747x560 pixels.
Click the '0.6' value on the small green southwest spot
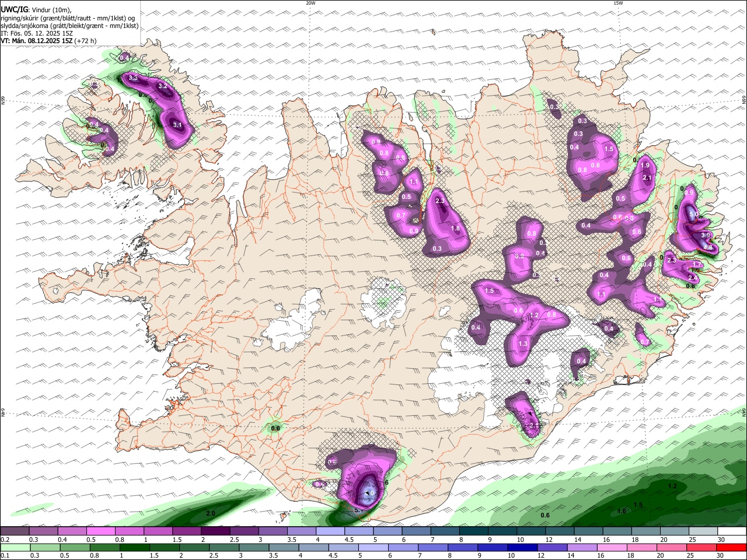coord(276,429)
